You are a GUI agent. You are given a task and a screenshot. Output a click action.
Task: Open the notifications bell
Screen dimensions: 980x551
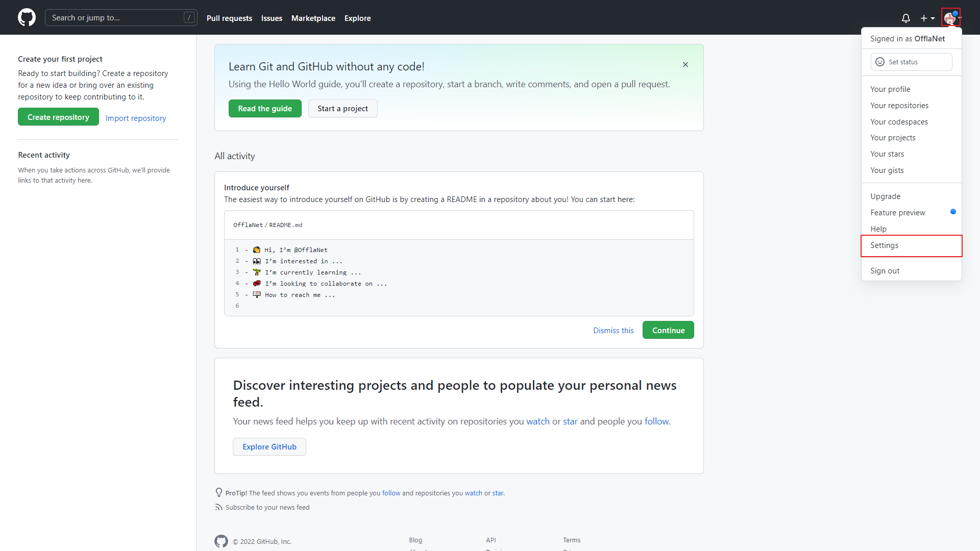(x=905, y=18)
